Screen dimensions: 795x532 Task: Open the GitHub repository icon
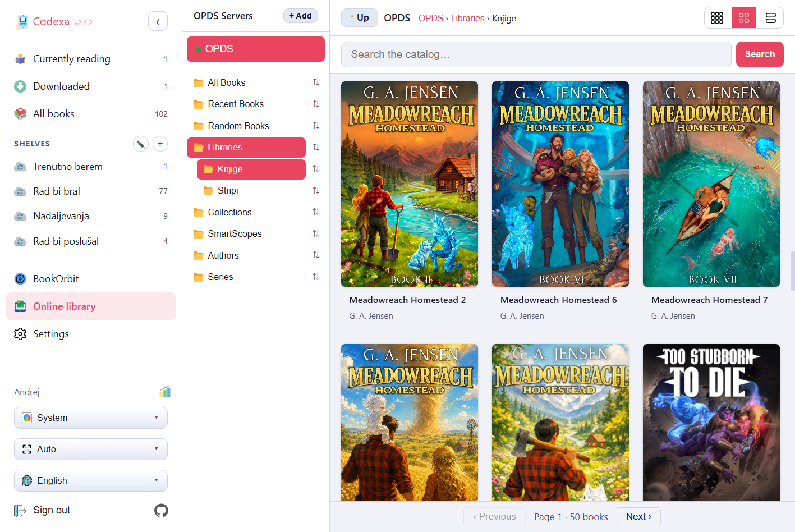pyautogui.click(x=161, y=510)
